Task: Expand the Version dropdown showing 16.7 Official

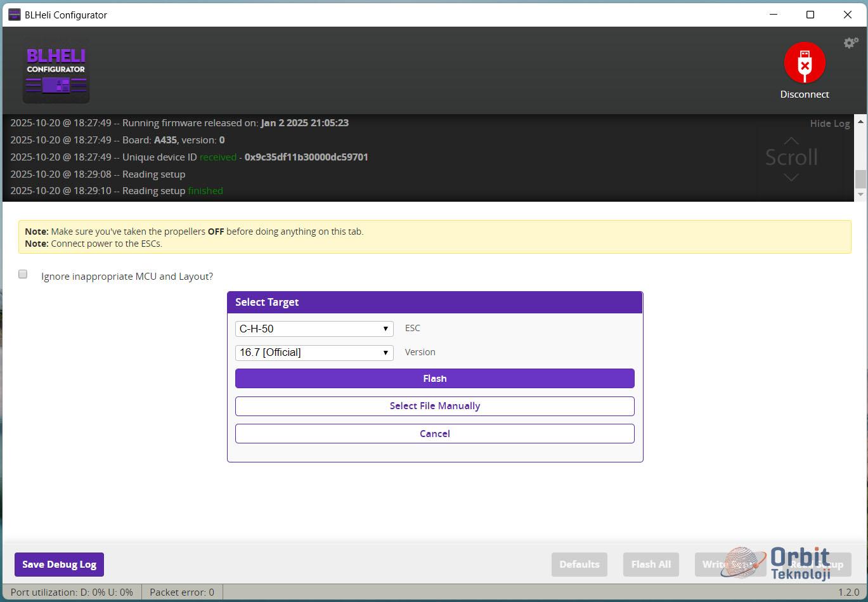Action: point(314,353)
